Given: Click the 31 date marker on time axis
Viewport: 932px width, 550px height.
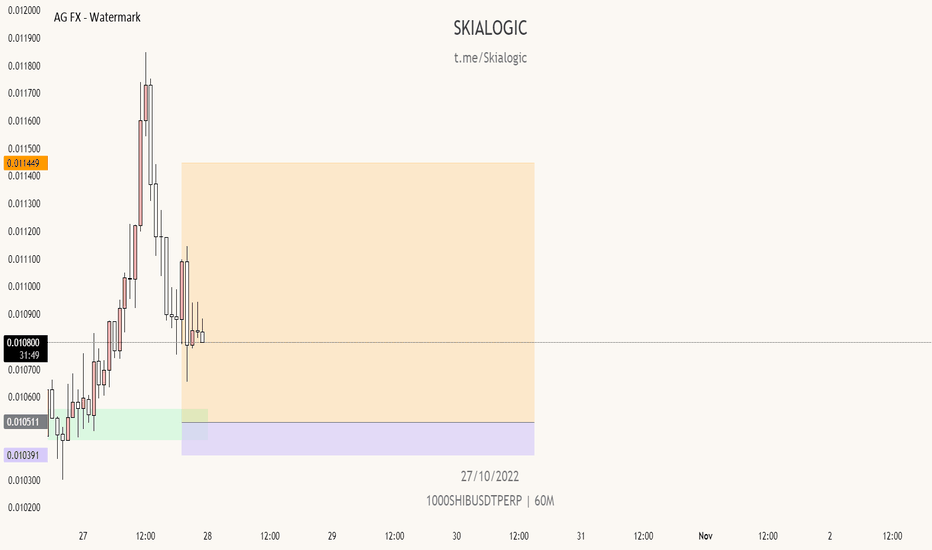Looking at the screenshot, I should (x=581, y=536).
